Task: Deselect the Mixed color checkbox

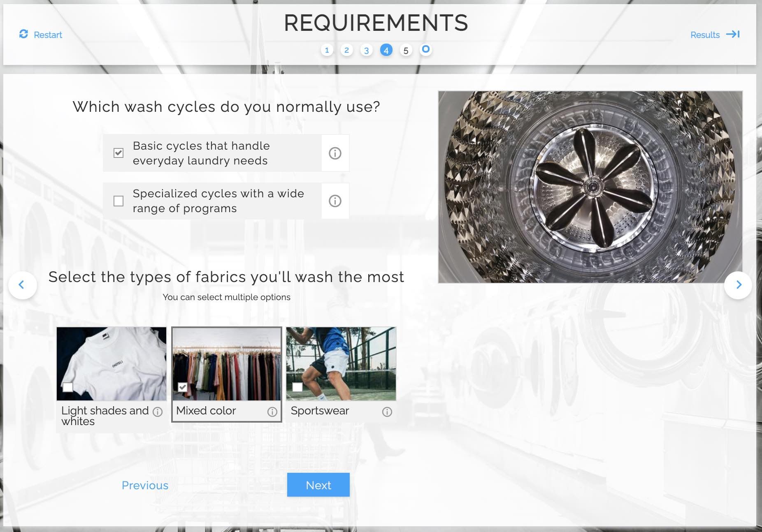Action: coord(183,387)
